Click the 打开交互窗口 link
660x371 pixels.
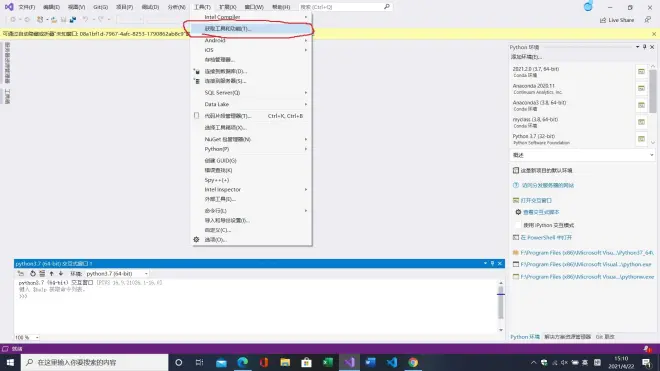point(536,200)
